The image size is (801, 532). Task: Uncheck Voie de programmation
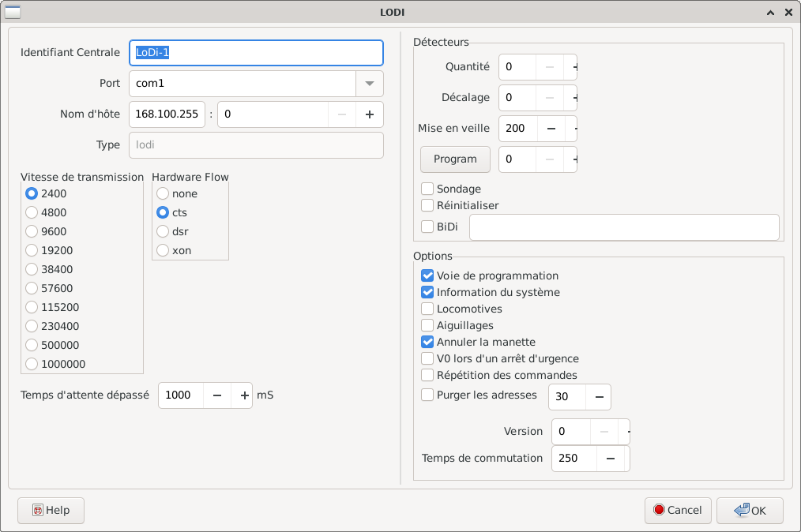427,276
